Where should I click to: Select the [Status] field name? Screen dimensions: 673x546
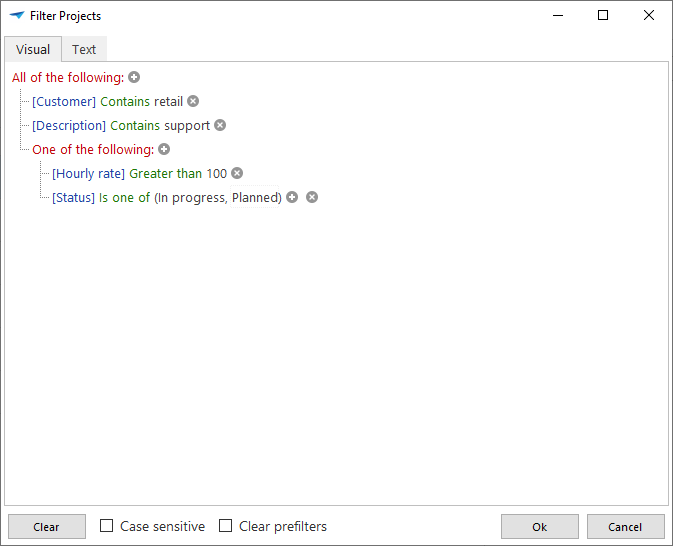73,197
